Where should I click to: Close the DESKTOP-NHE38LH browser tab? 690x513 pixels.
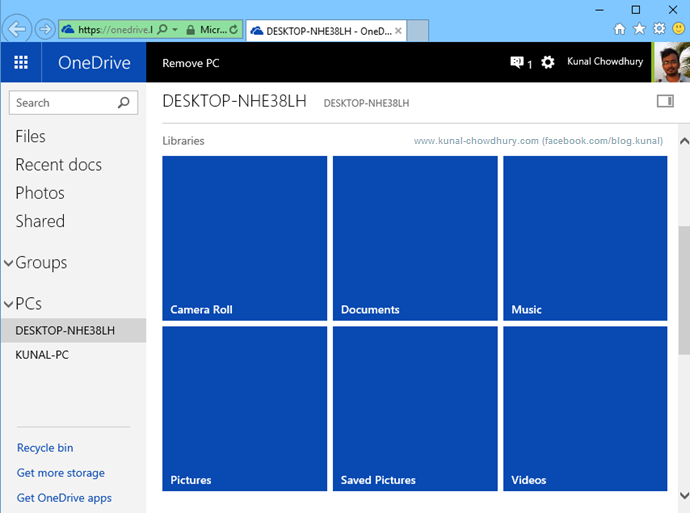coord(398,31)
